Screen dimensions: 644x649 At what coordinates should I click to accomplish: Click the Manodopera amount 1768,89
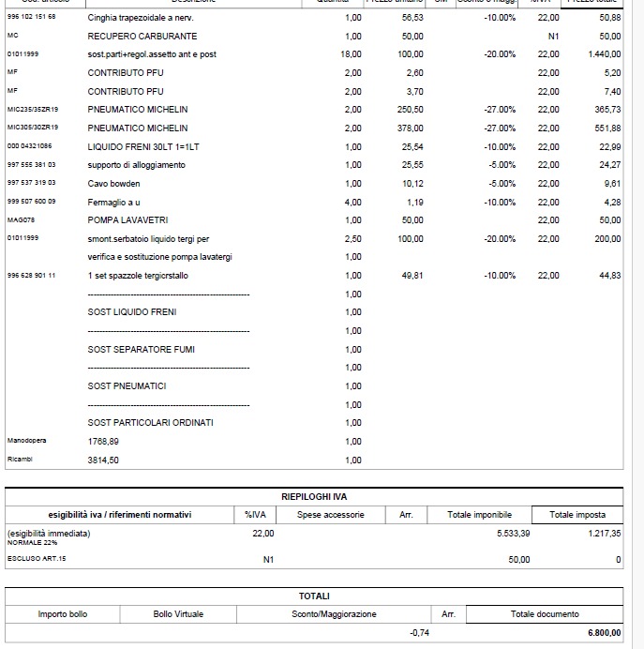[x=103, y=441]
